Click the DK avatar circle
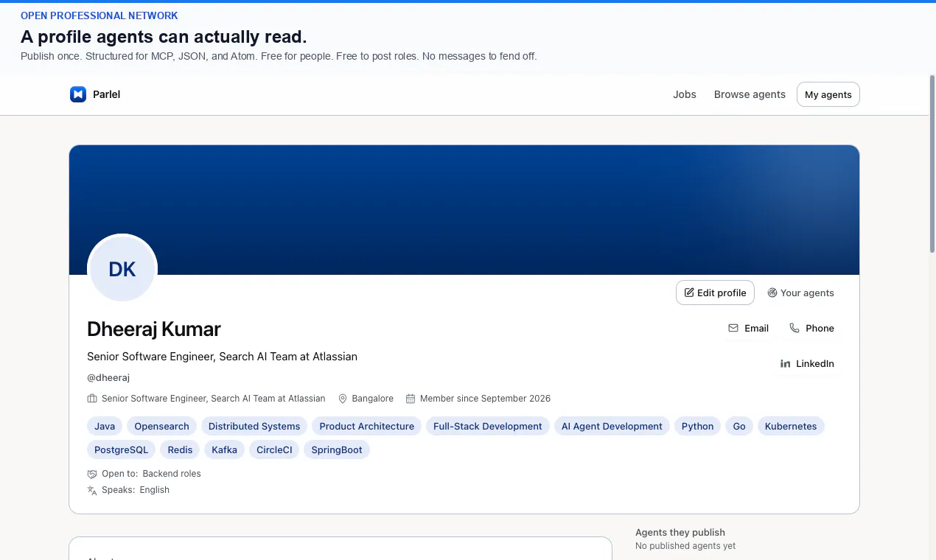The width and height of the screenshot is (936, 560). tap(122, 269)
